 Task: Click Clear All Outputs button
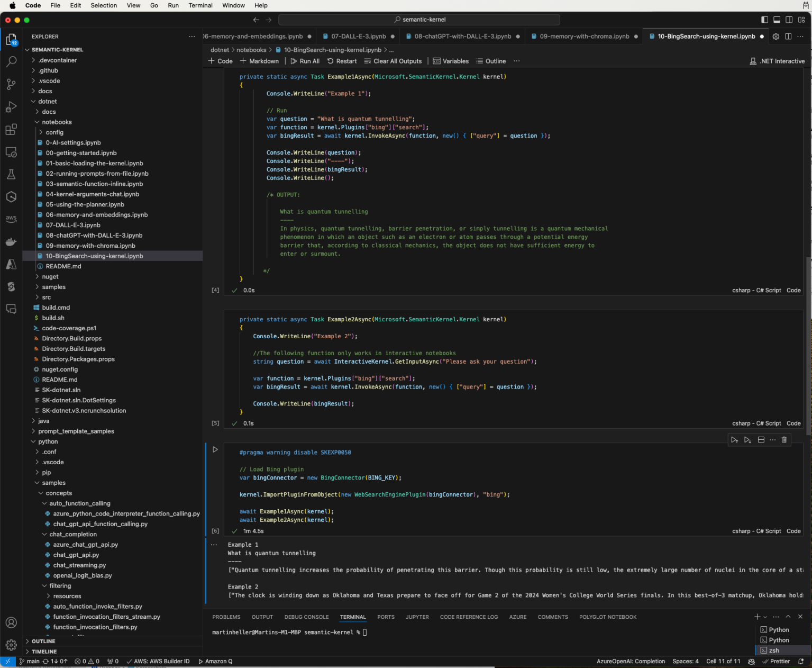(393, 61)
